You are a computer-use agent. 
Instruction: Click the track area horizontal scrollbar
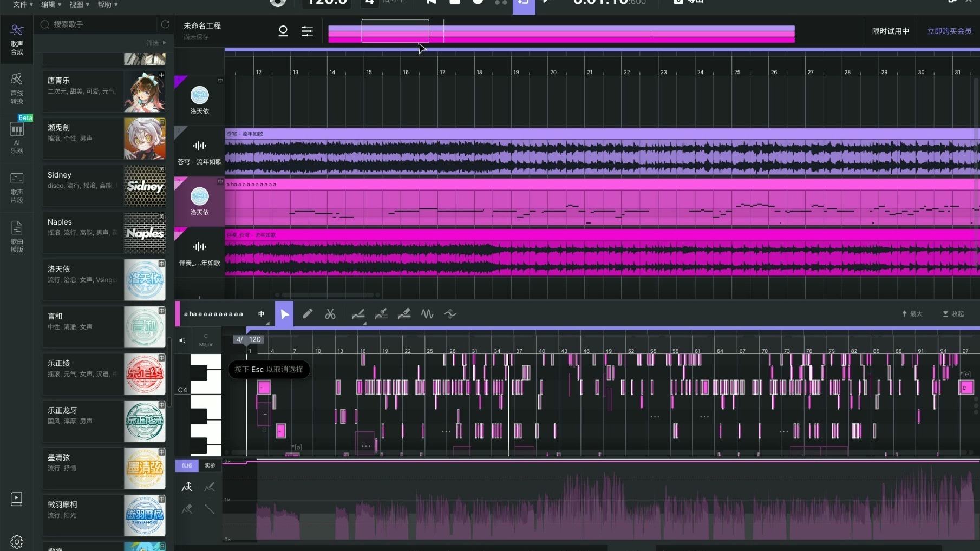327,295
